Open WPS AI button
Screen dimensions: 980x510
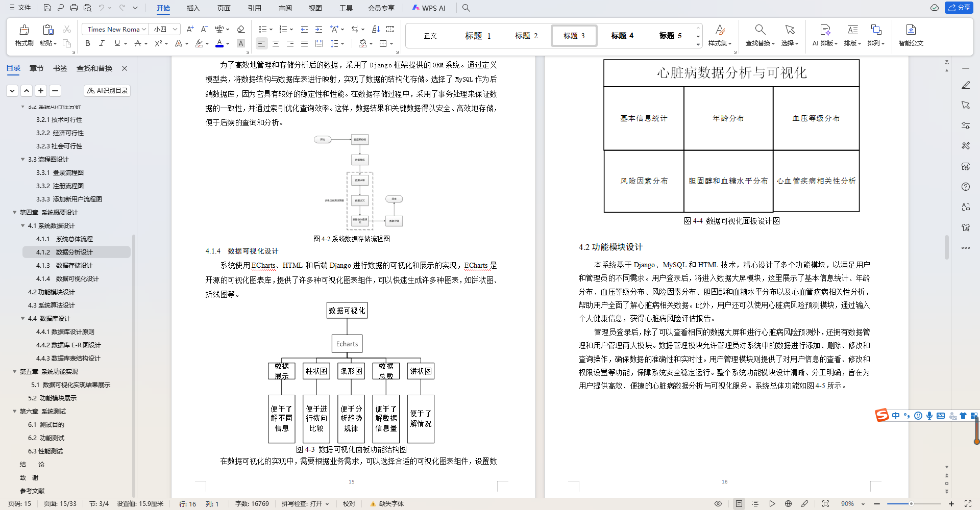pos(429,8)
